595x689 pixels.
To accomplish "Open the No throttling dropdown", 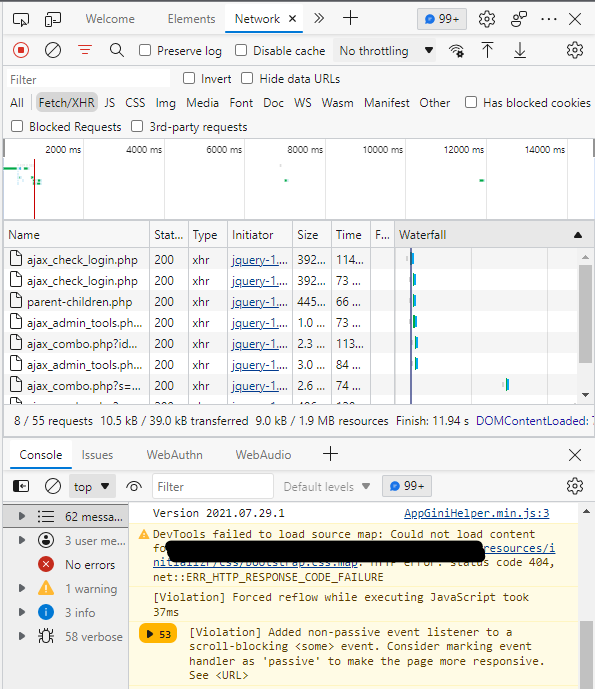I will click(385, 51).
